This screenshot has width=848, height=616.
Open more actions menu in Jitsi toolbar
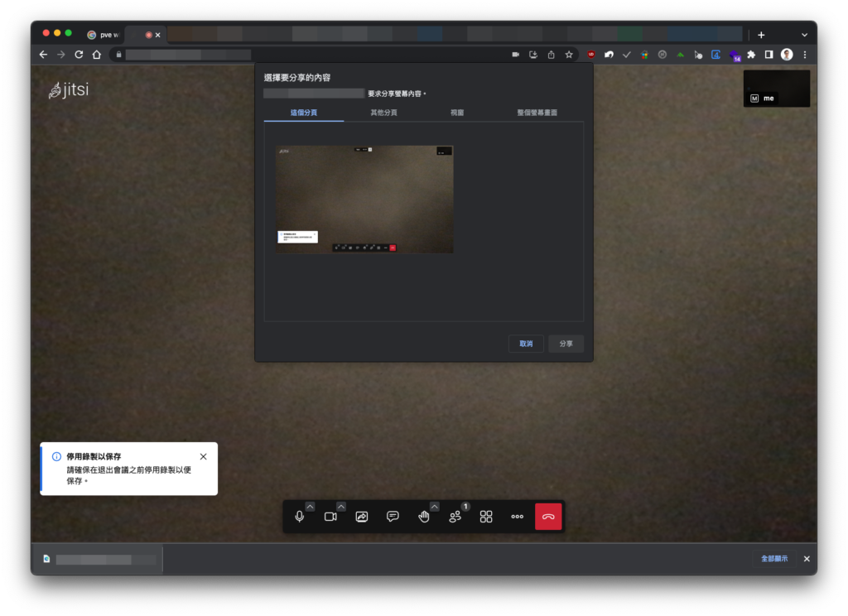pyautogui.click(x=517, y=517)
